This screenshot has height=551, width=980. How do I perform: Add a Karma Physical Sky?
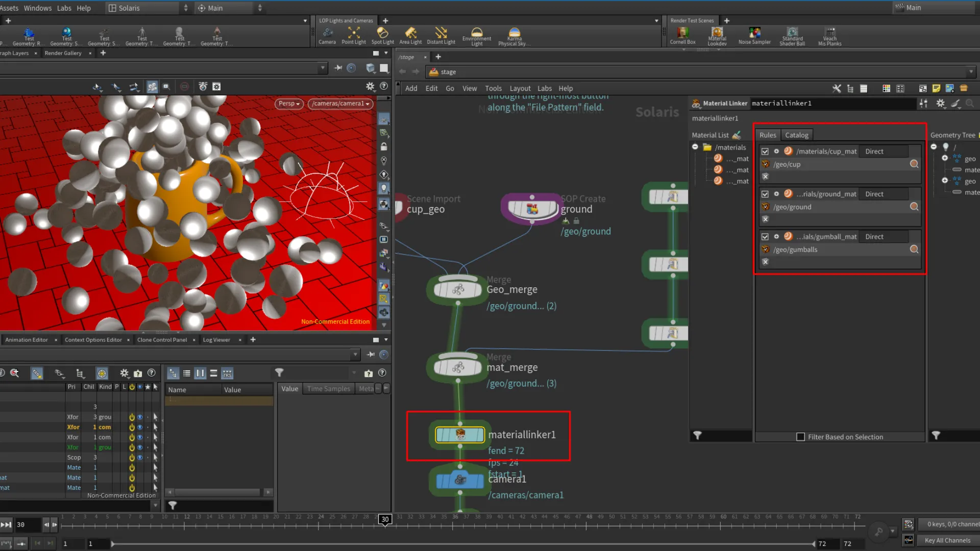pyautogui.click(x=513, y=35)
